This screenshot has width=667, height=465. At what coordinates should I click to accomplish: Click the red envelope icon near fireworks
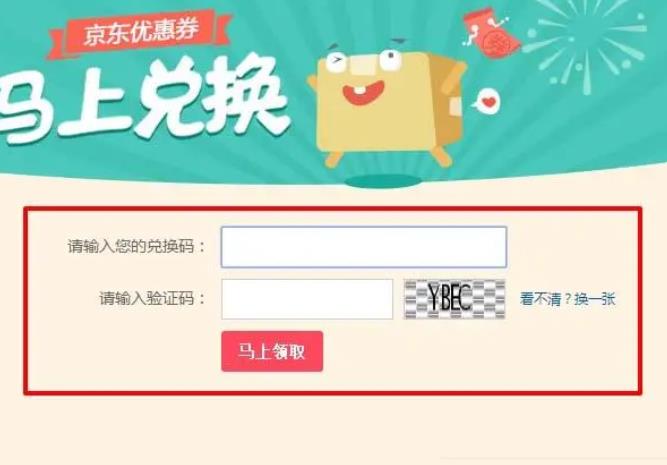pyautogui.click(x=491, y=34)
